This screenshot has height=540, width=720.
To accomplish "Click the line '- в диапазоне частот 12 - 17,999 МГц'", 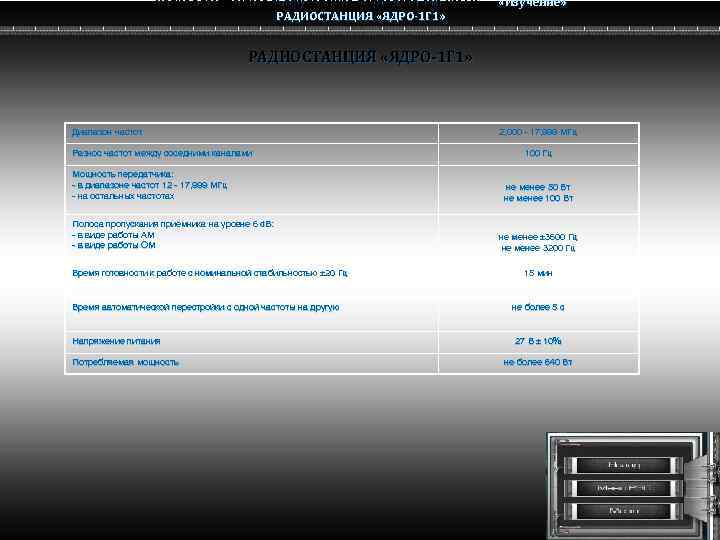I will [150, 186].
